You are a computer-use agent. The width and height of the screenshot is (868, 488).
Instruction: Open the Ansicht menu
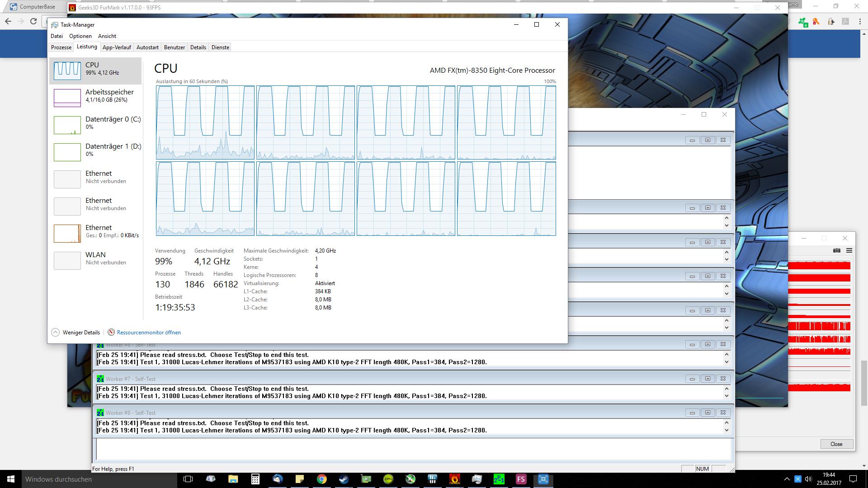coord(107,36)
